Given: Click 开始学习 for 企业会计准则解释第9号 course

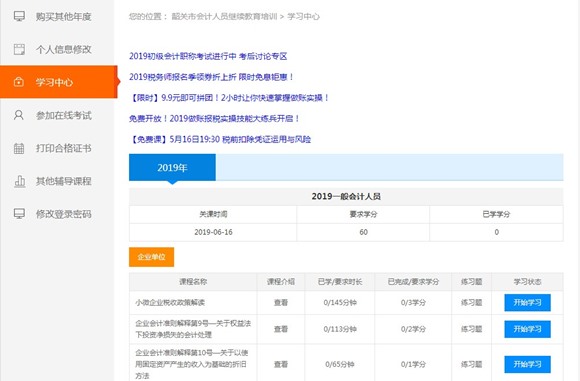Looking at the screenshot, I should point(527,329).
